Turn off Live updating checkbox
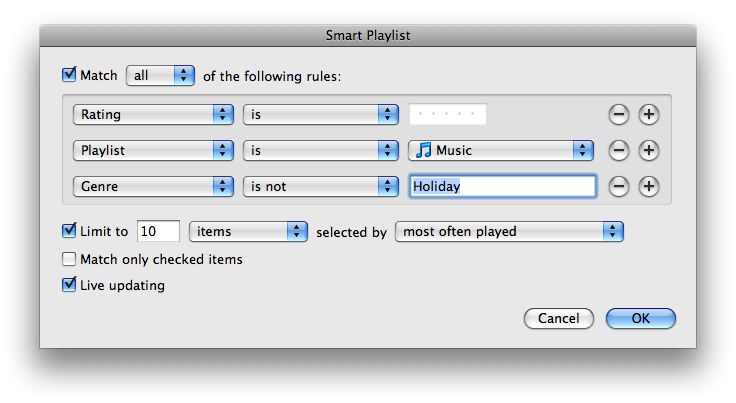 [x=69, y=285]
